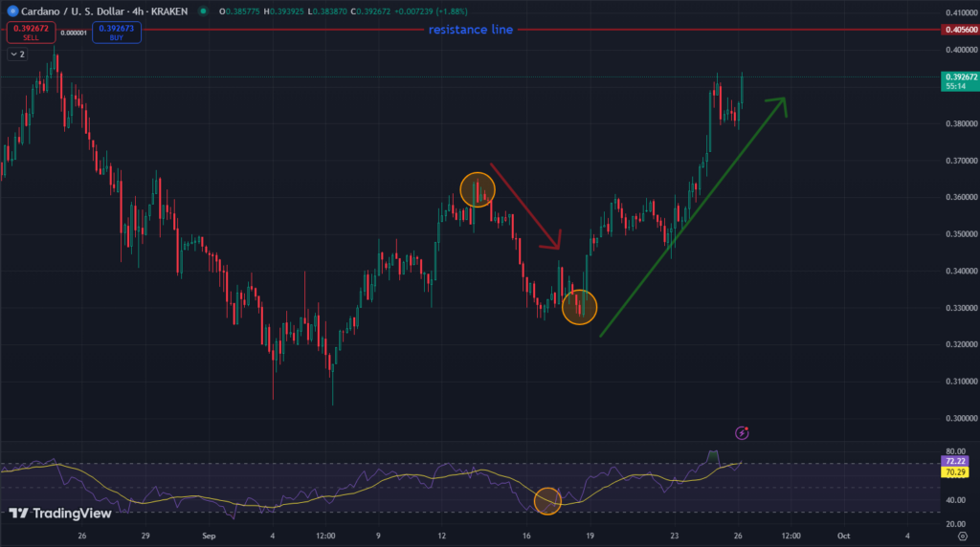The height and width of the screenshot is (547, 980).
Task: Click the Cardano / U.S. Dollar symbol title
Action: pyautogui.click(x=104, y=11)
